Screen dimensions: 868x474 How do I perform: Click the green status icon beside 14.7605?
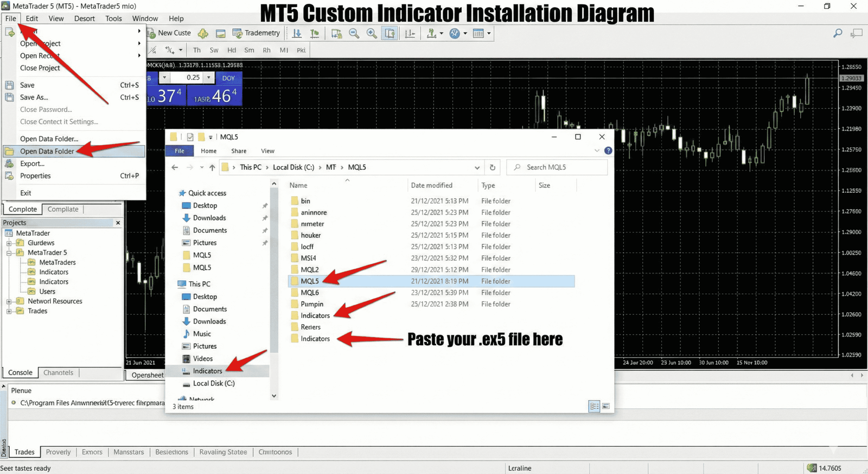tap(812, 468)
